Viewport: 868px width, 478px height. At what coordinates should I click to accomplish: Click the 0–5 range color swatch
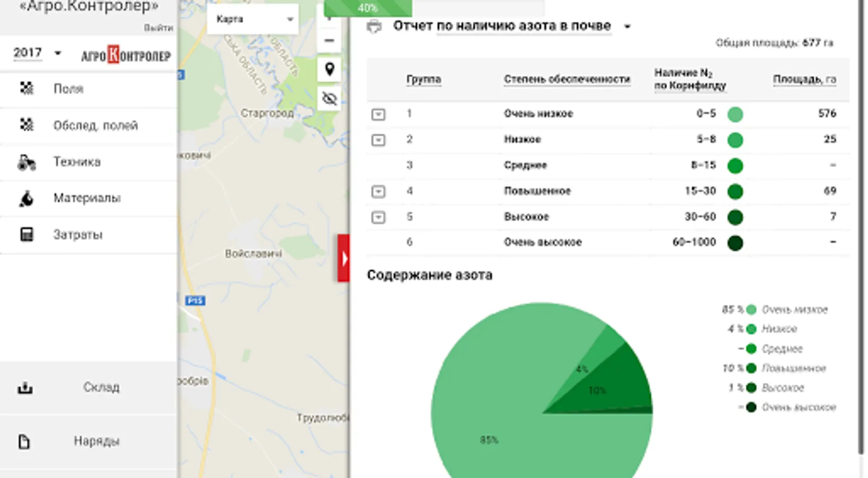click(x=735, y=114)
